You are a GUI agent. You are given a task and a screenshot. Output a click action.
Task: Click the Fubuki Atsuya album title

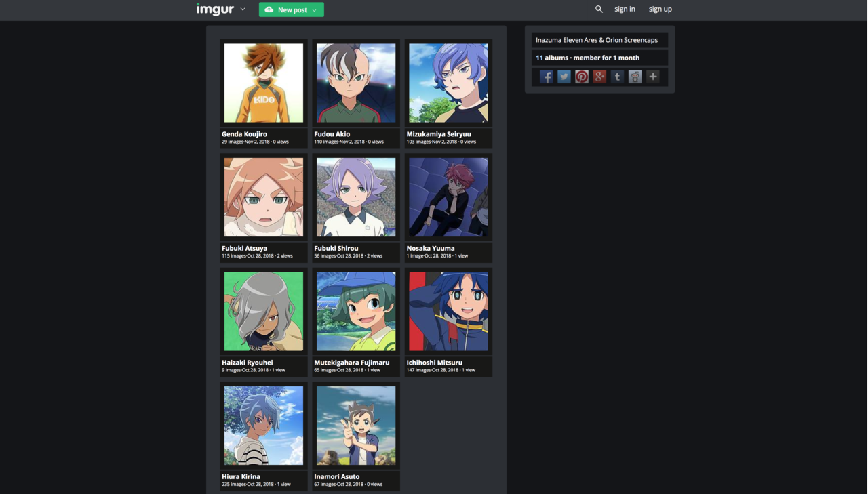(x=244, y=248)
